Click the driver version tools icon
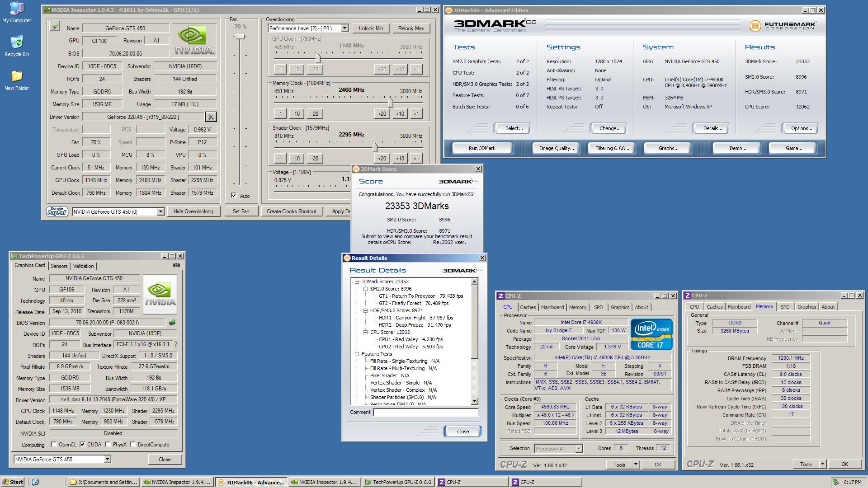 (211, 117)
